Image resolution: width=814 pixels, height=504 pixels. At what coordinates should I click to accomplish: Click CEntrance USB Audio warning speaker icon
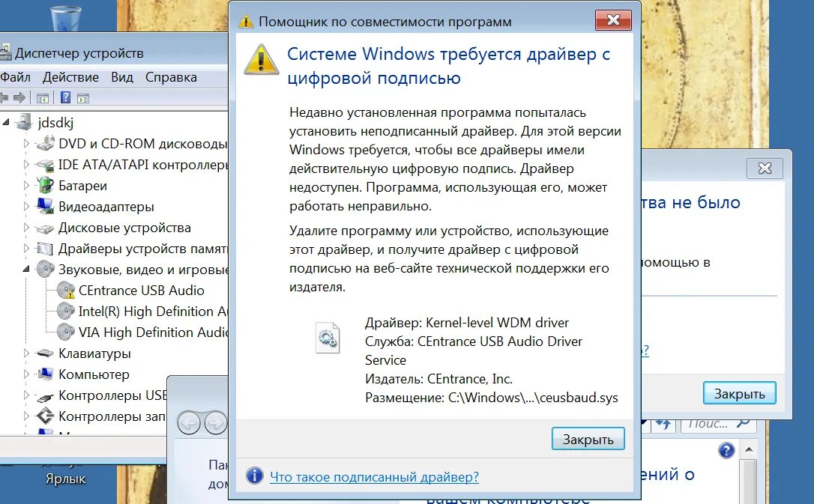click(66, 290)
